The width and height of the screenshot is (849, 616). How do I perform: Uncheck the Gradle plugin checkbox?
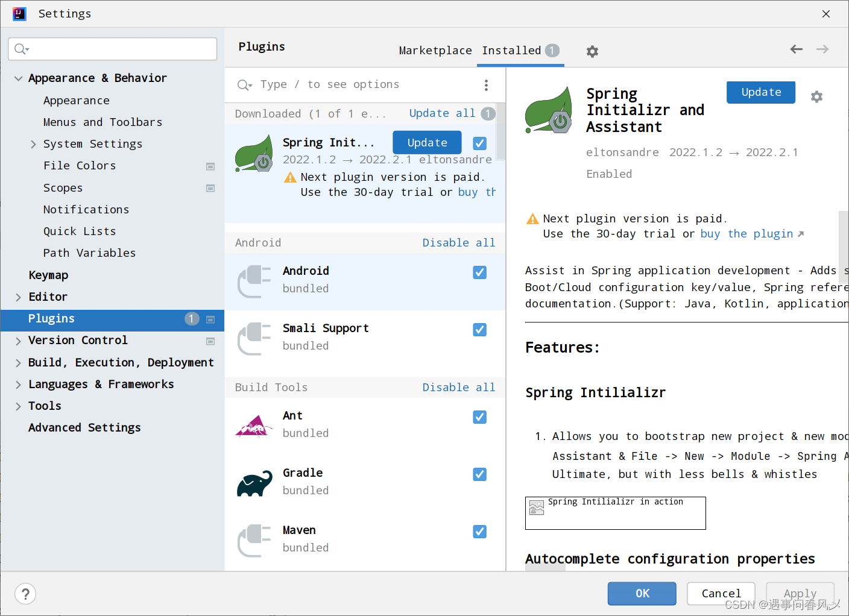pyautogui.click(x=480, y=474)
